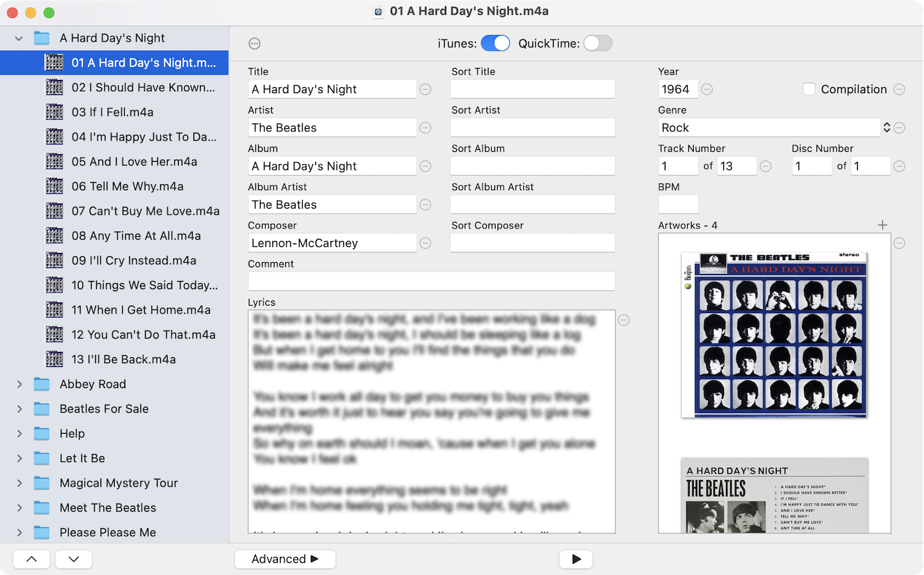Screen dimensions: 924x575
Task: Click the BPM input field
Action: 678,205
